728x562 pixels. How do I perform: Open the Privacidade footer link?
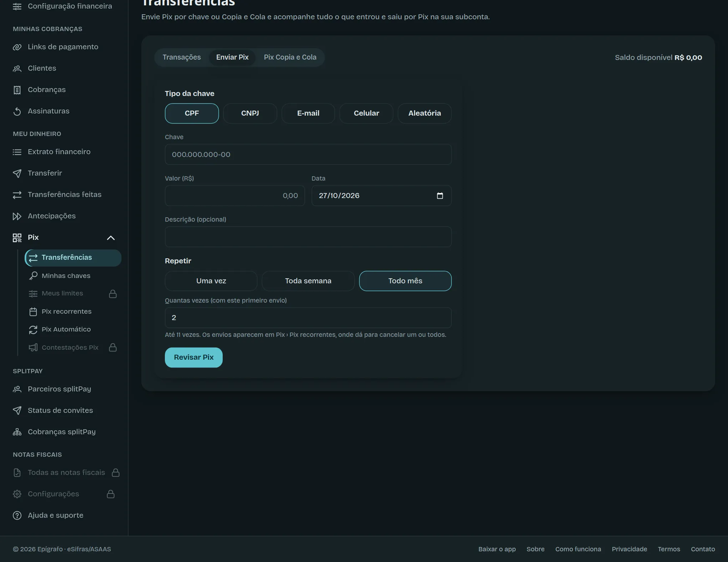[x=630, y=549]
